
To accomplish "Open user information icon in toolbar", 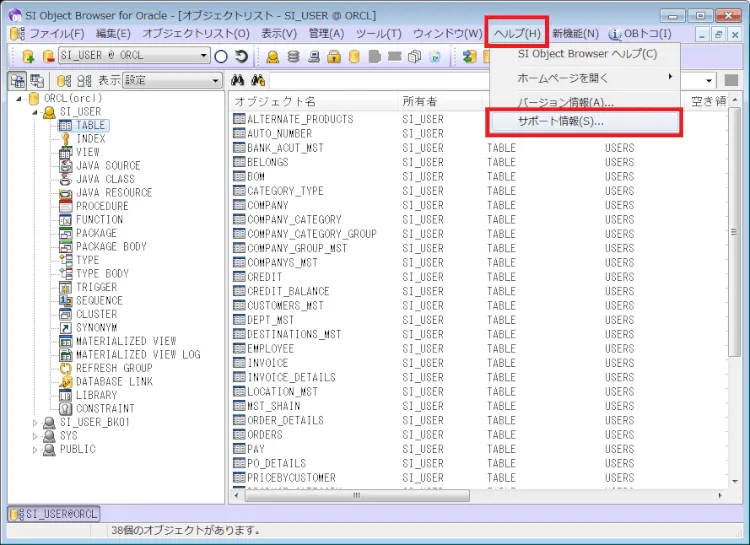I will point(273,56).
